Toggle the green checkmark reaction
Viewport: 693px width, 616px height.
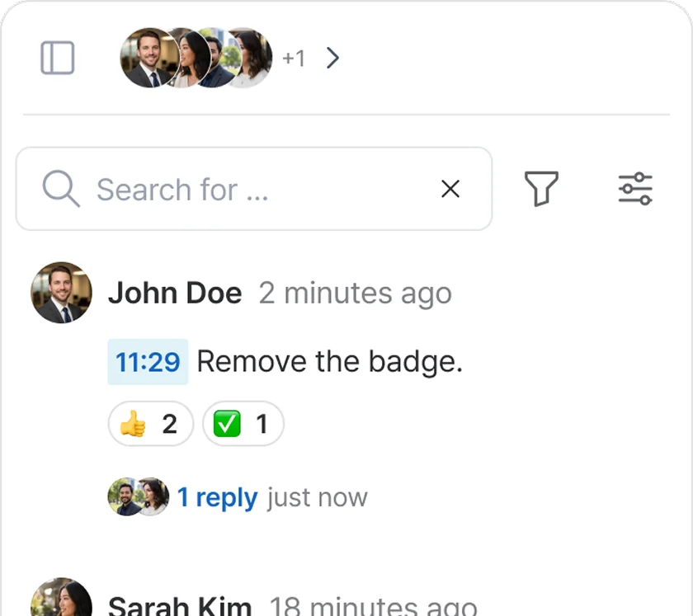[x=243, y=423]
